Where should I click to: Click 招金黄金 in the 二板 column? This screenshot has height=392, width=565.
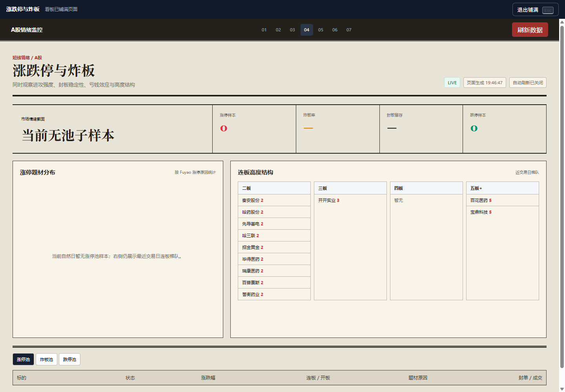pyautogui.click(x=274, y=247)
